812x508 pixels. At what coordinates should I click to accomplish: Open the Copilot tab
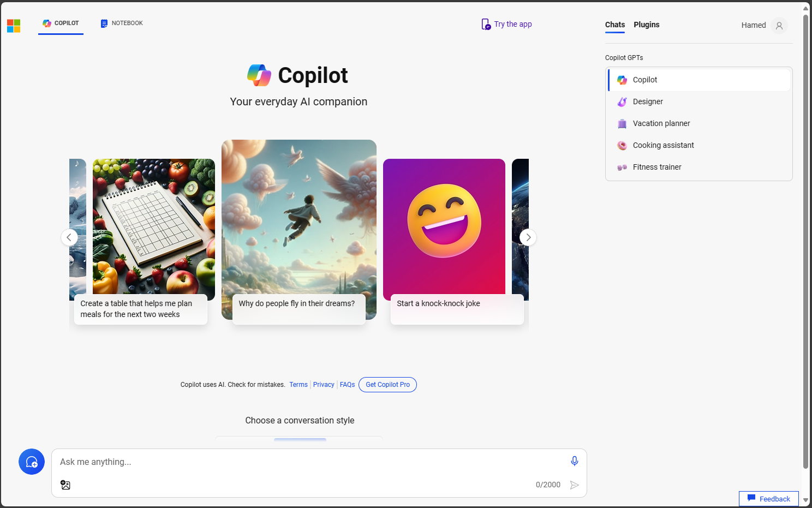click(61, 23)
